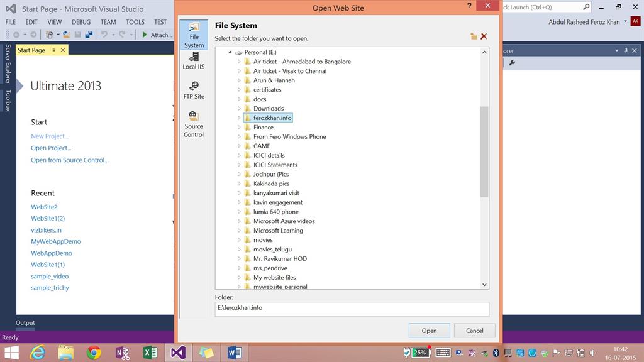Viewport: 644px width, 362px height.
Task: Delete selected folder red X icon
Action: pos(484,36)
